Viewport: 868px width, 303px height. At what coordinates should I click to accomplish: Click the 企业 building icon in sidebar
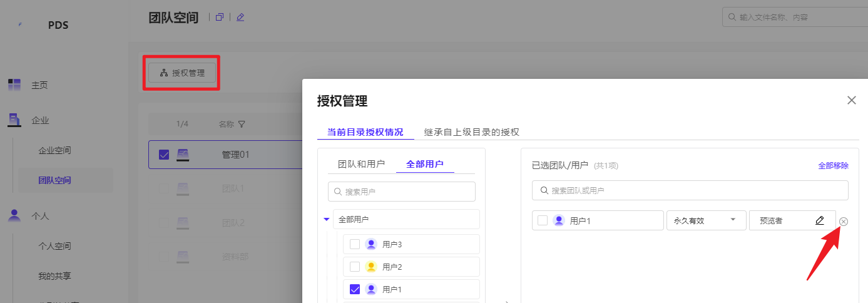click(14, 120)
